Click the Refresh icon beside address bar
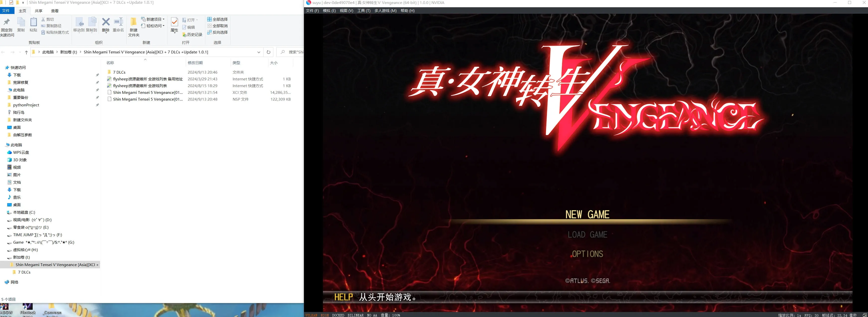Screen dimensions: 868x317 point(268,52)
